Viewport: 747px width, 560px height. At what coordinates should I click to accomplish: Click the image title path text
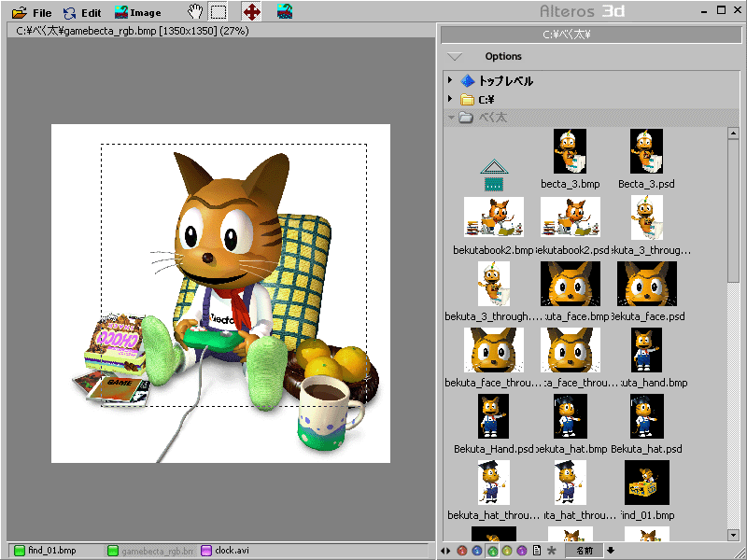coord(133,31)
